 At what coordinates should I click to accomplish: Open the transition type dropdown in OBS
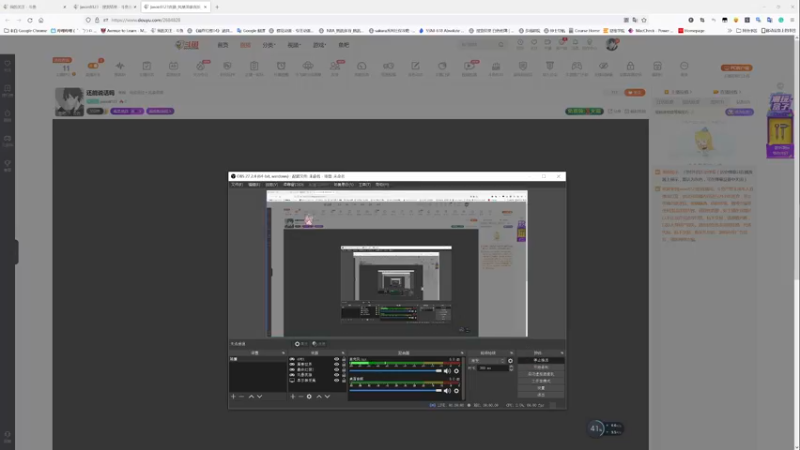[x=487, y=361]
